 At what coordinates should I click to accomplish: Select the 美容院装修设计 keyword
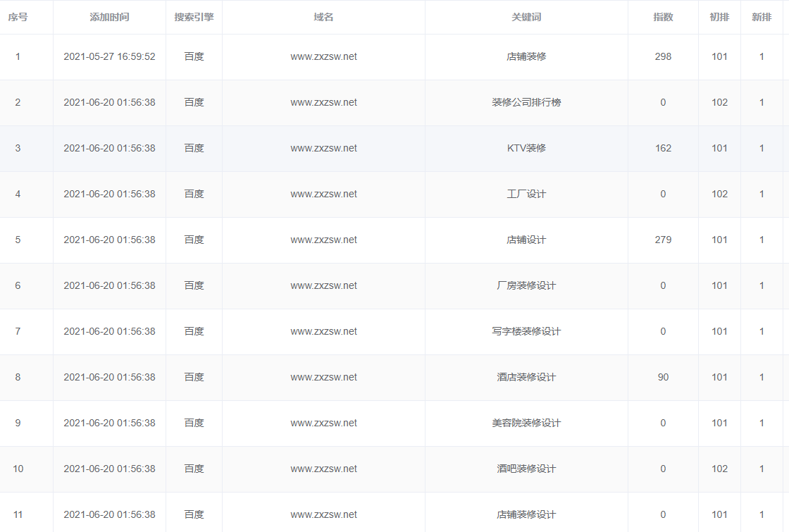click(x=526, y=423)
